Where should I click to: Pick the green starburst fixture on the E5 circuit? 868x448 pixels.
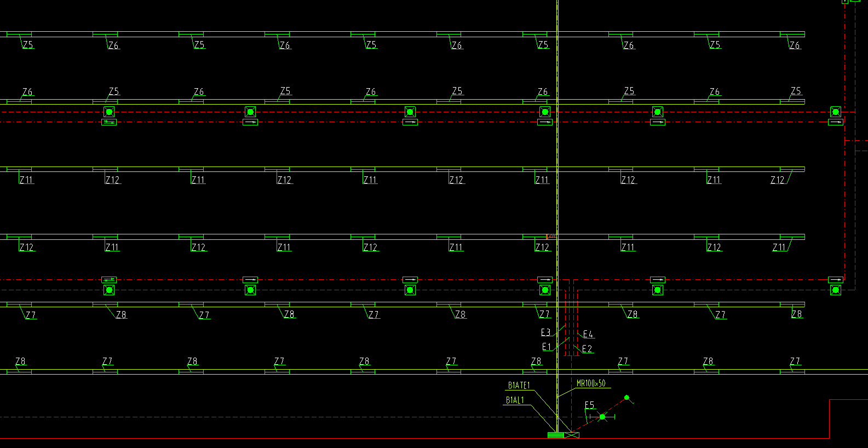[602, 417]
